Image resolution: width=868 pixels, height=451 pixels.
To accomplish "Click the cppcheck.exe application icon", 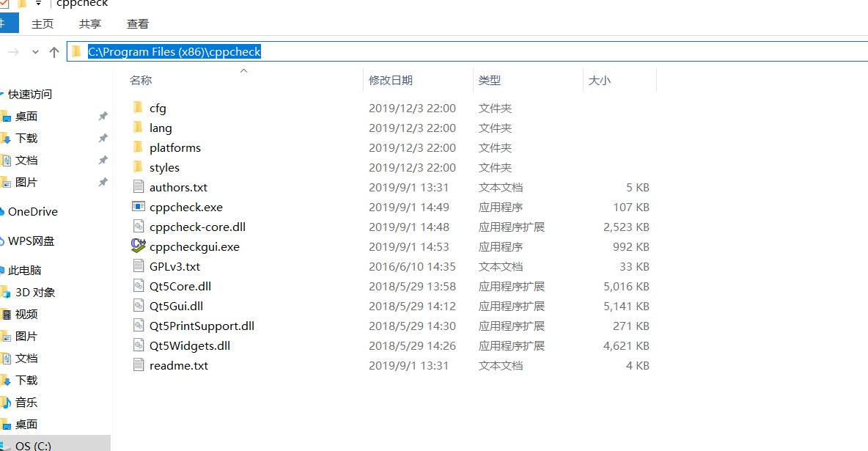I will point(139,207).
